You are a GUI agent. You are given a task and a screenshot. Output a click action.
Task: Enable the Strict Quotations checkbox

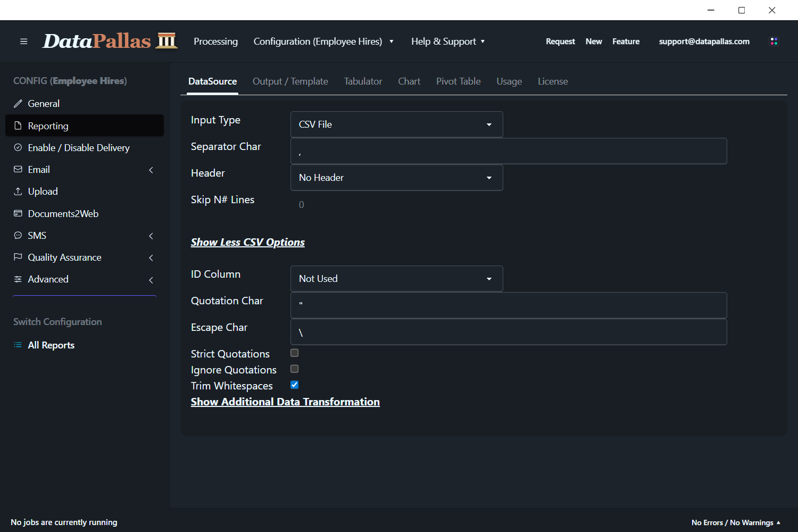pos(294,353)
